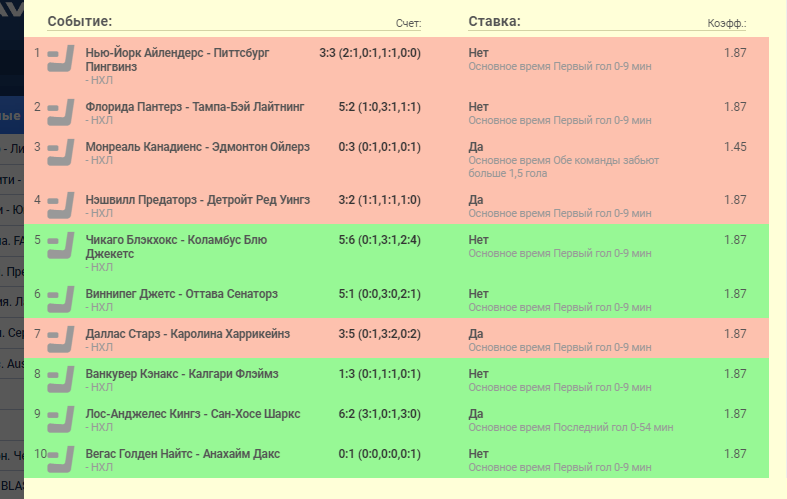Click the hockey icon in Нэшвилл Предаторз row
Screen dimensions: 787x499
point(62,206)
